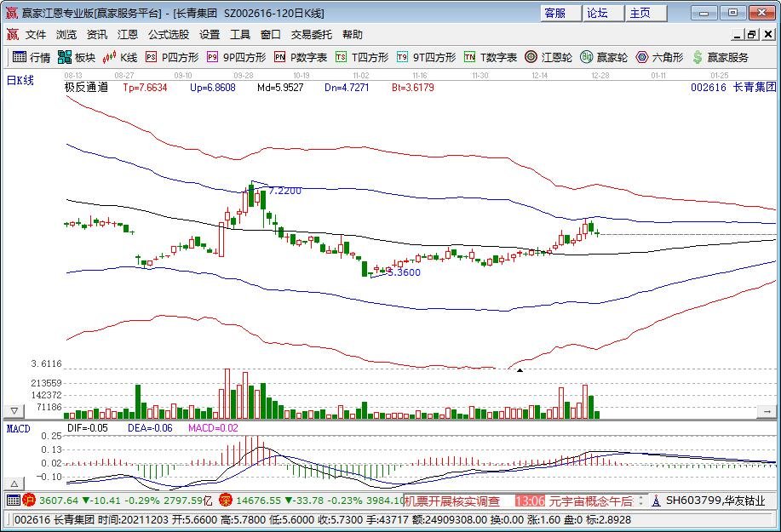781x532 pixels.
Task: Collapse volume panel with down triangle
Action: (14, 411)
